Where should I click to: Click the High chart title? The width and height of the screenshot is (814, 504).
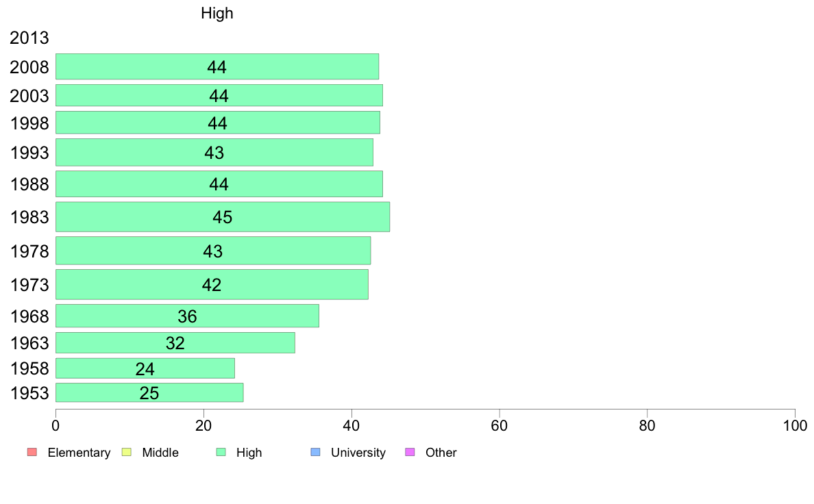pos(217,13)
